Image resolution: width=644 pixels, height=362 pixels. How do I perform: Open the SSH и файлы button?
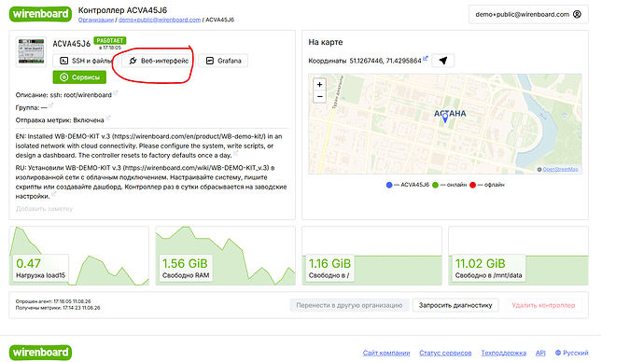tap(86, 61)
